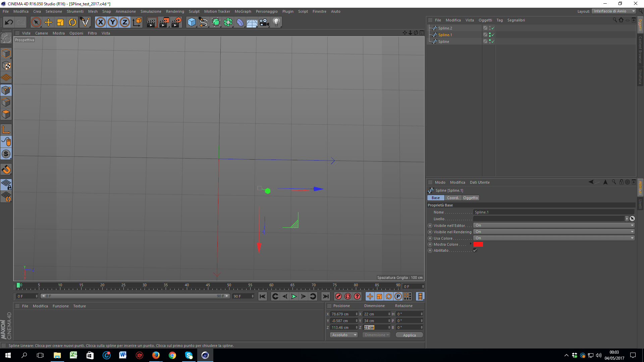This screenshot has height=362, width=644.
Task: Click Usa Colore animation radio circle
Action: pos(430,238)
